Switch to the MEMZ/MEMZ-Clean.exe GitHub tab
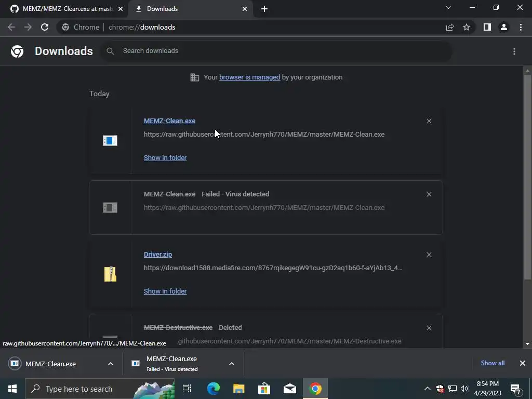 tap(64, 9)
